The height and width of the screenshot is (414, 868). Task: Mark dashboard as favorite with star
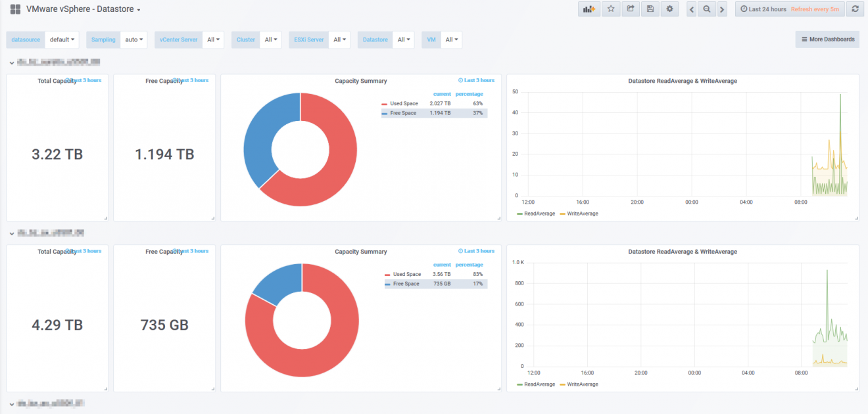coord(611,9)
